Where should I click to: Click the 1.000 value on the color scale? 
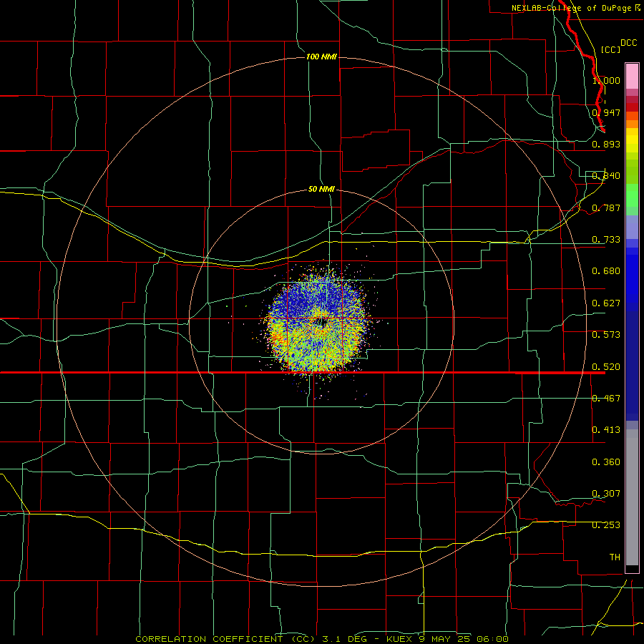[606, 80]
